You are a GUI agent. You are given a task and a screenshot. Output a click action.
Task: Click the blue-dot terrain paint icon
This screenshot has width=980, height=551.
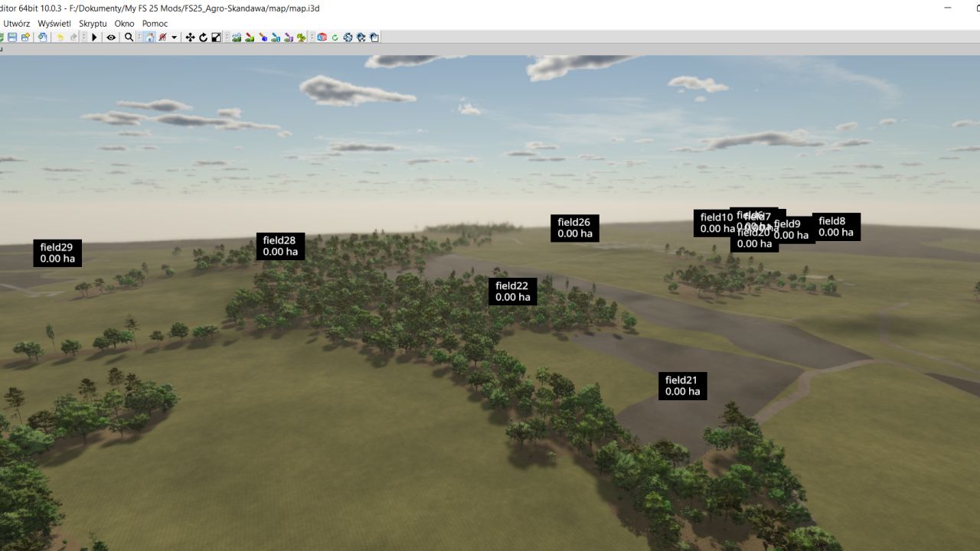(263, 37)
